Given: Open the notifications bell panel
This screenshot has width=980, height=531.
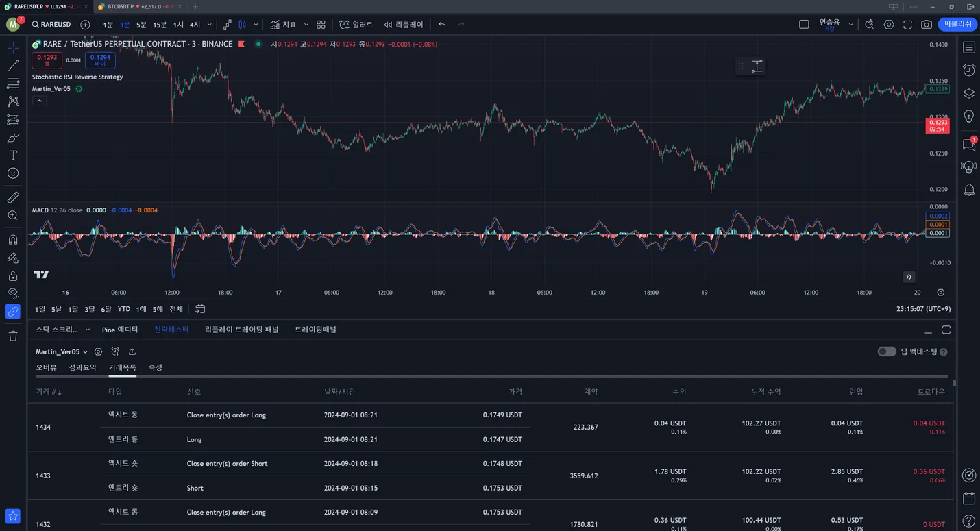Looking at the screenshot, I should click(x=969, y=190).
